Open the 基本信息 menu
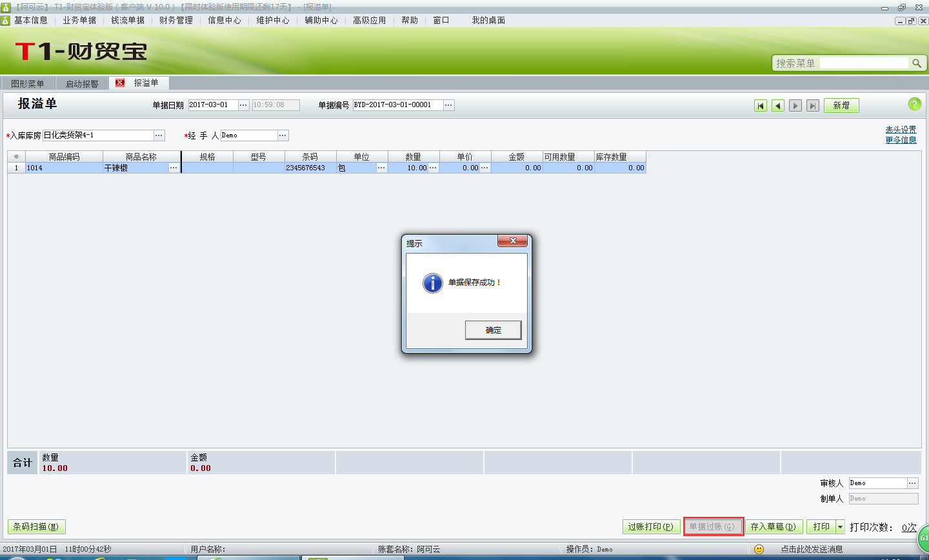Viewport: 929px width, 560px height. coord(31,20)
